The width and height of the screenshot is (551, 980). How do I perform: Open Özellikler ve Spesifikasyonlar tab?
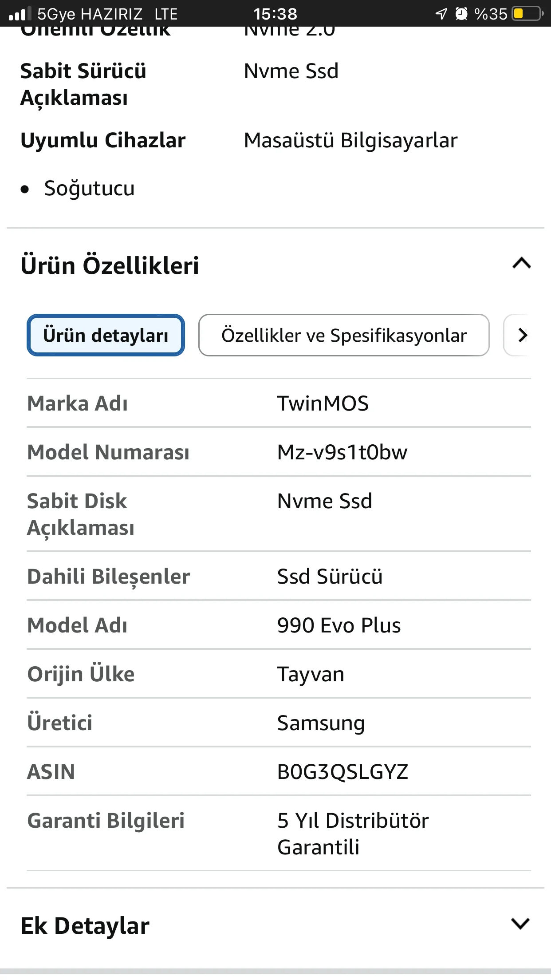point(344,335)
